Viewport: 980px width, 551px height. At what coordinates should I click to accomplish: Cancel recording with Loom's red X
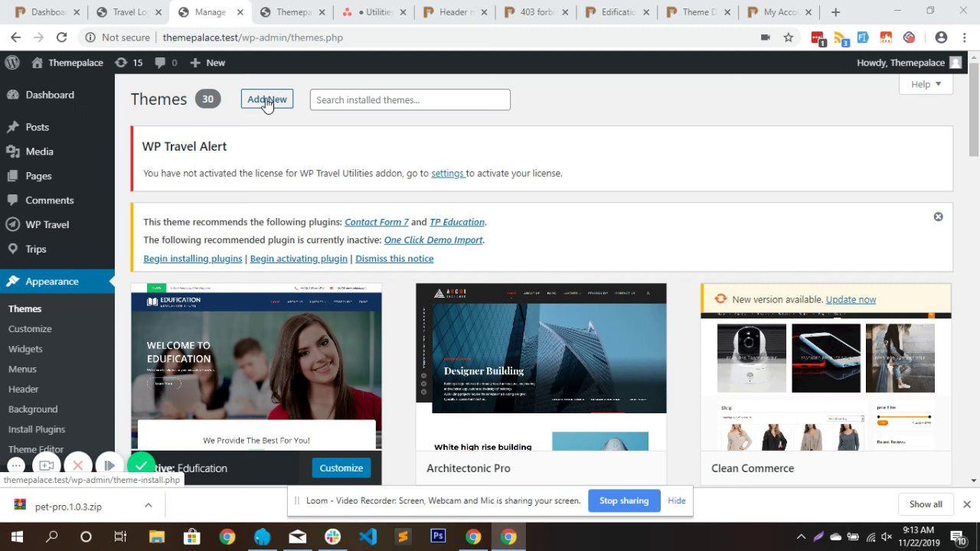click(x=77, y=465)
